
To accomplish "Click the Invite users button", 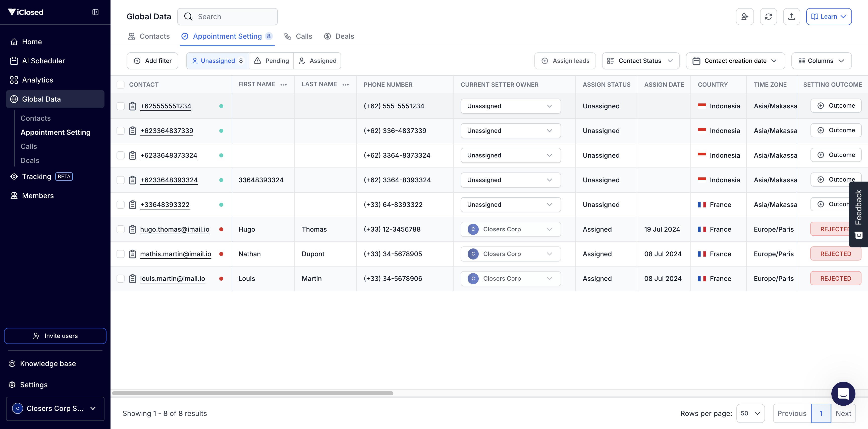I will 55,336.
